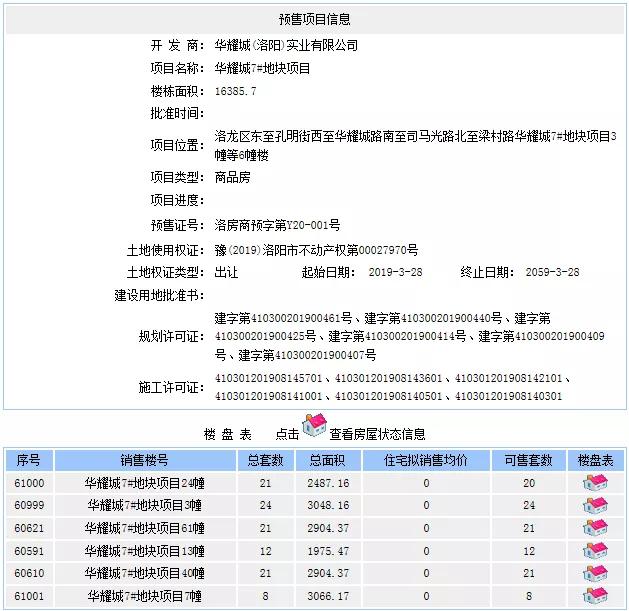Click construction permit 410301201908140301
This screenshot has height=611, width=629.
click(508, 396)
